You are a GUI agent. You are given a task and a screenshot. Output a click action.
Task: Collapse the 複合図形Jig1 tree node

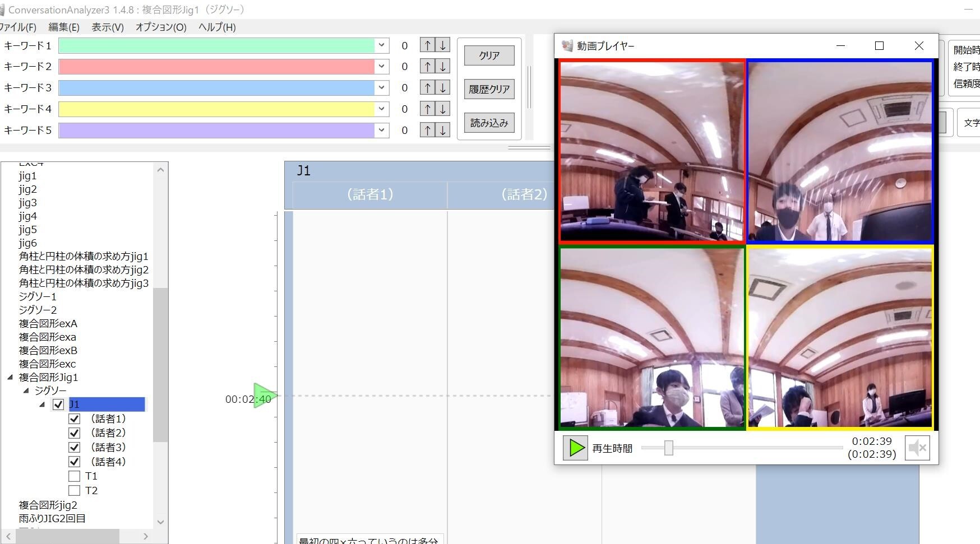click(10, 378)
